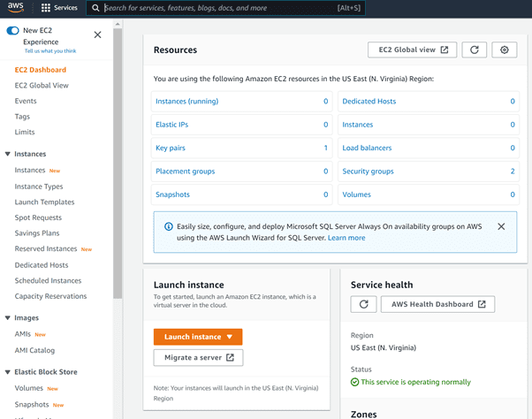Open Load balancers resource link
Image resolution: width=532 pixels, height=419 pixels.
367,148
